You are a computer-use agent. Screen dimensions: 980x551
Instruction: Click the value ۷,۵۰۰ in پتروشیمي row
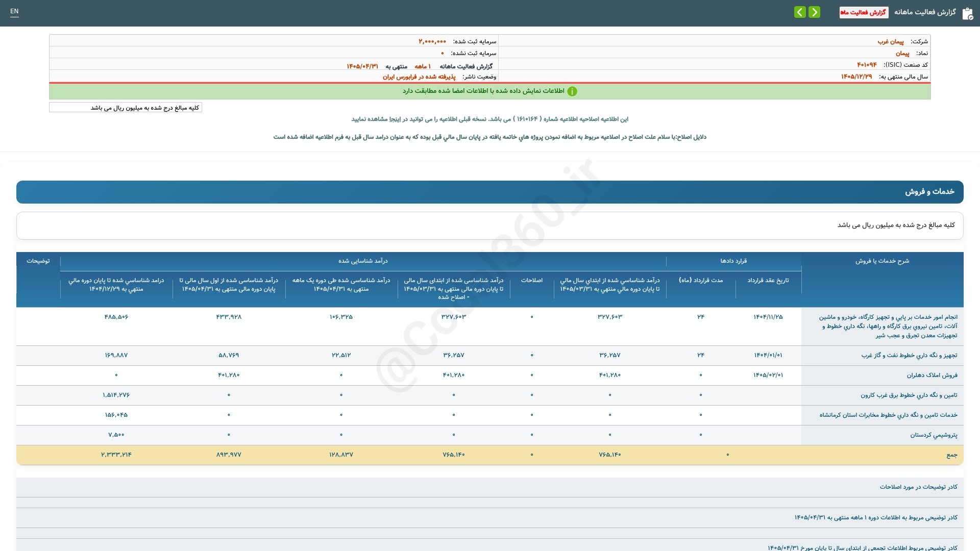[x=116, y=435]
